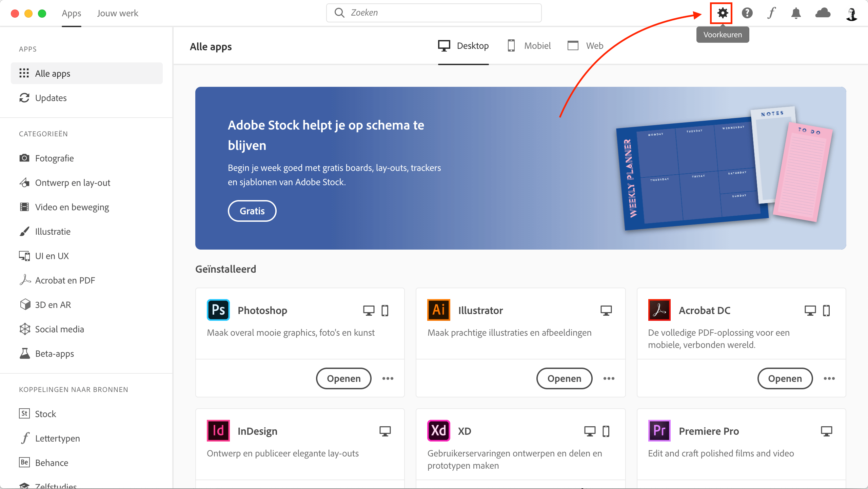
Task: Click the Adobe Stock banner headline
Action: pos(326,135)
